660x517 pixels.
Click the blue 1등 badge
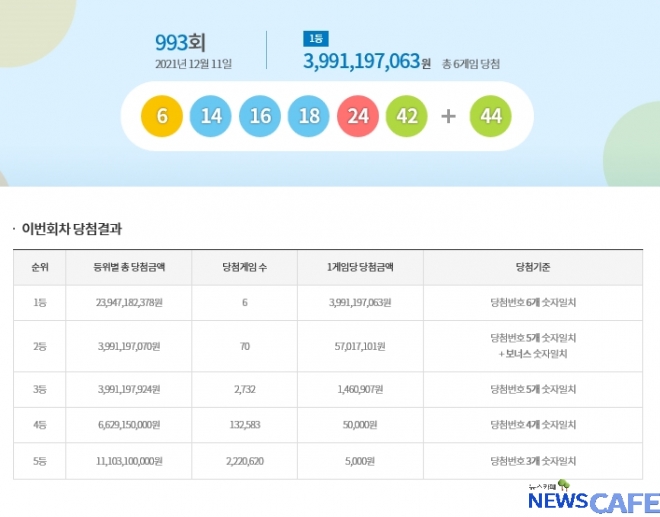point(314,39)
